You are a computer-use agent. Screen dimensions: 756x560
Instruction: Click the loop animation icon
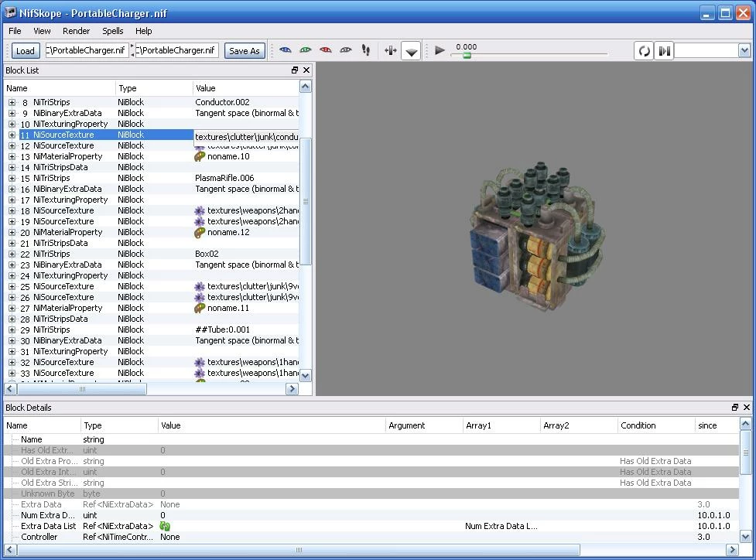click(x=644, y=50)
